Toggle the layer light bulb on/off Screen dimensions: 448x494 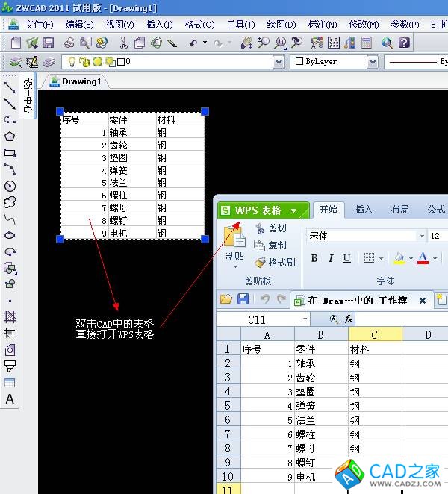point(72,62)
